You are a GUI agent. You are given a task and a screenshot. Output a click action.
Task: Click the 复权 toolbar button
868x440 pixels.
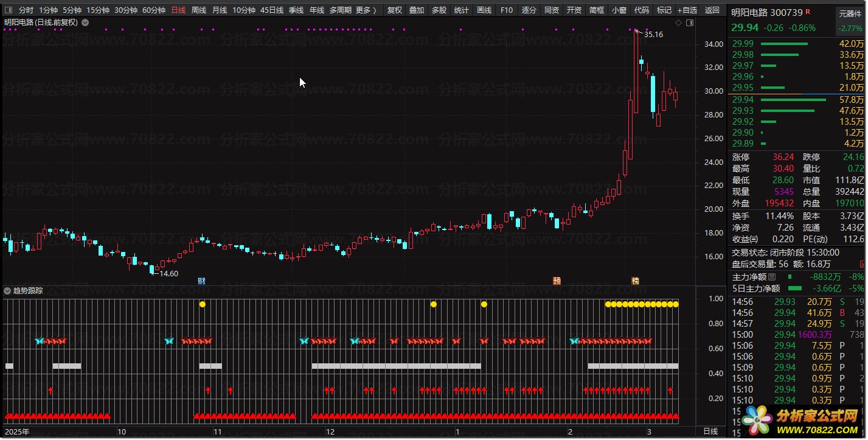395,10
